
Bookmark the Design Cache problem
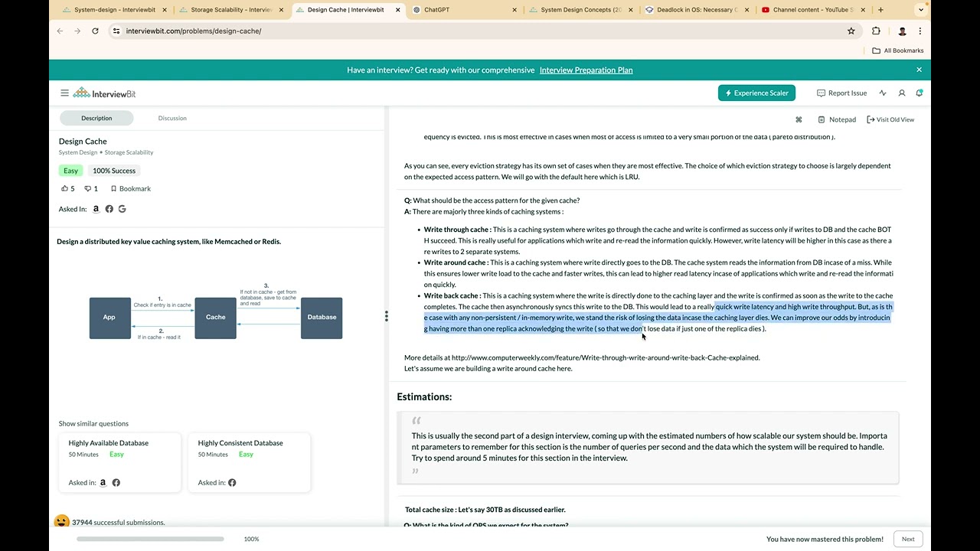pyautogui.click(x=131, y=188)
